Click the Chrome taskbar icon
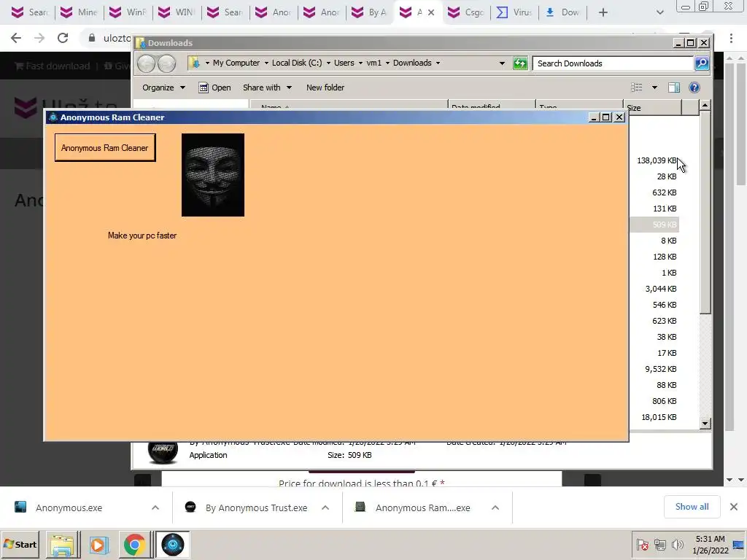Viewport: 747px width, 560px height. [135, 545]
